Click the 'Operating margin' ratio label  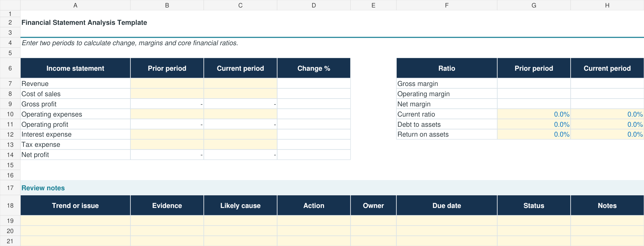pos(424,94)
